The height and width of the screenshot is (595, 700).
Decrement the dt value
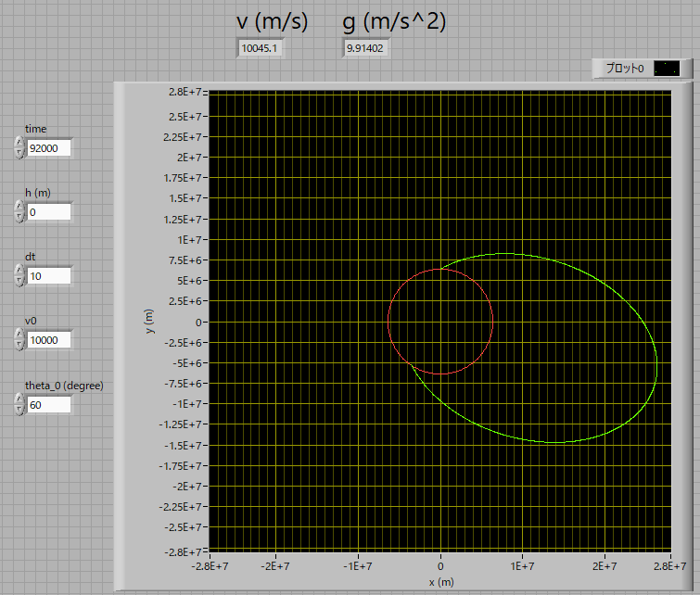coord(19,280)
